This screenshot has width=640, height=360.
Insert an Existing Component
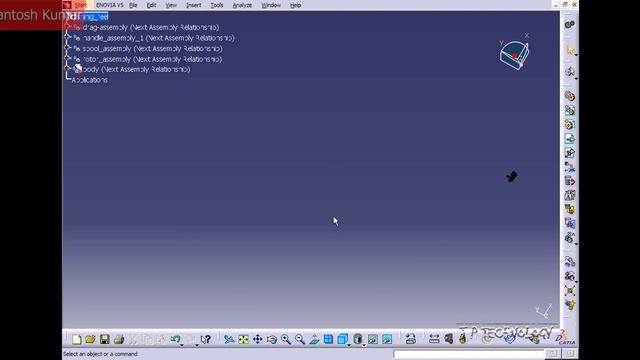[570, 139]
